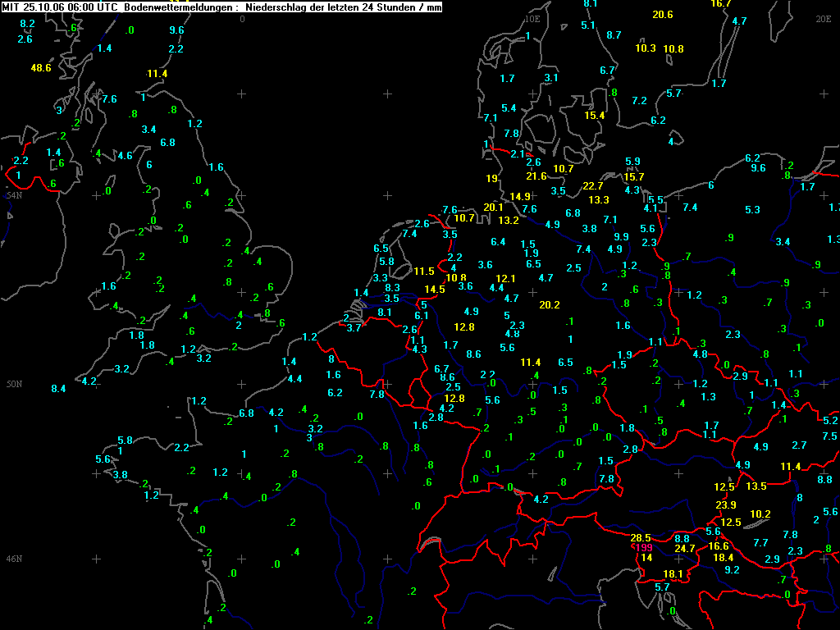Click the cyan 8.4 reading offshore

click(58, 388)
